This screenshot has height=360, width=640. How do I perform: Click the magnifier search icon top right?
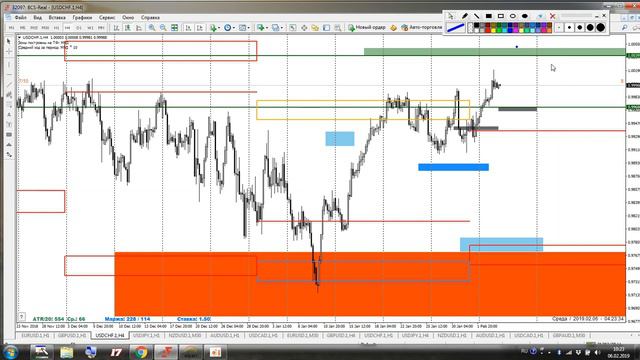(624, 27)
